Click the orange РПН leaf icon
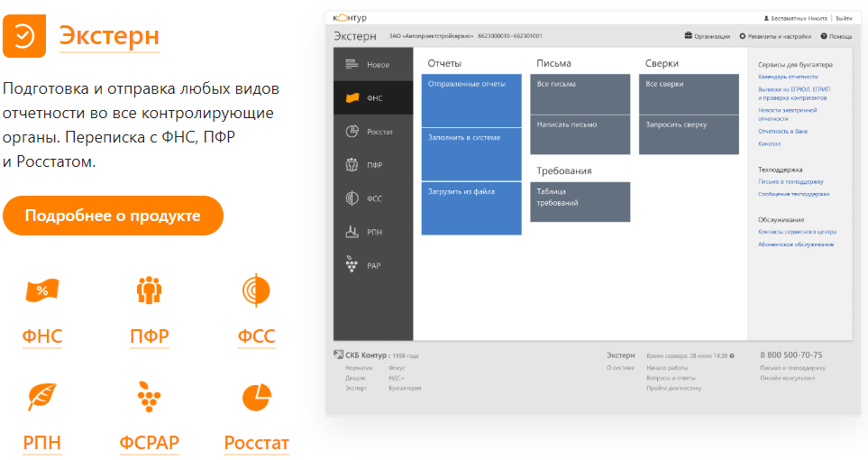This screenshot has width=868, height=460. click(42, 397)
